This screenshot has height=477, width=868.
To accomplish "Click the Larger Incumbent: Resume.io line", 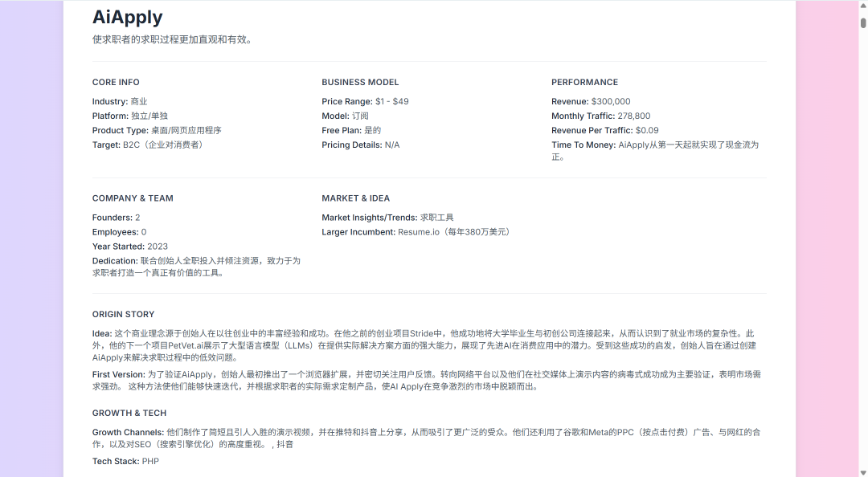I will pyautogui.click(x=417, y=232).
